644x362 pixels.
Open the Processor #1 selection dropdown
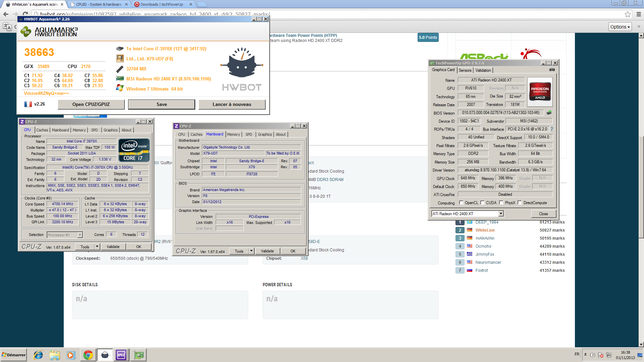[80, 235]
